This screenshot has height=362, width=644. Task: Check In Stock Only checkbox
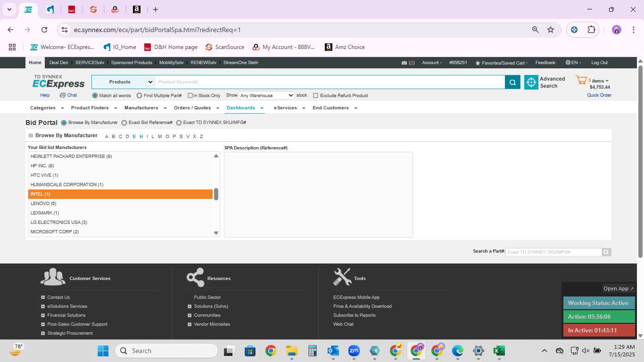[190, 96]
